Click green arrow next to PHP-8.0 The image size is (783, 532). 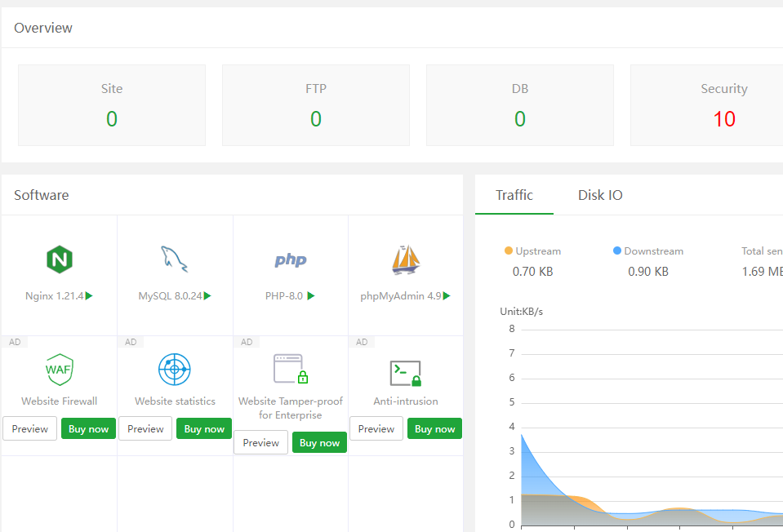pyautogui.click(x=311, y=296)
